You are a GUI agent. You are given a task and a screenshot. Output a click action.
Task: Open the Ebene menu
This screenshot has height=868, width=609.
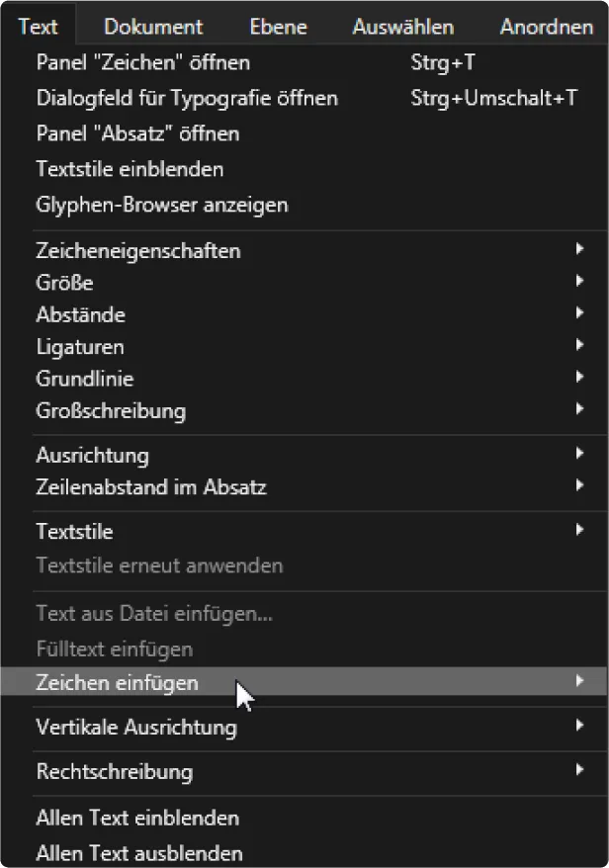coord(277,27)
